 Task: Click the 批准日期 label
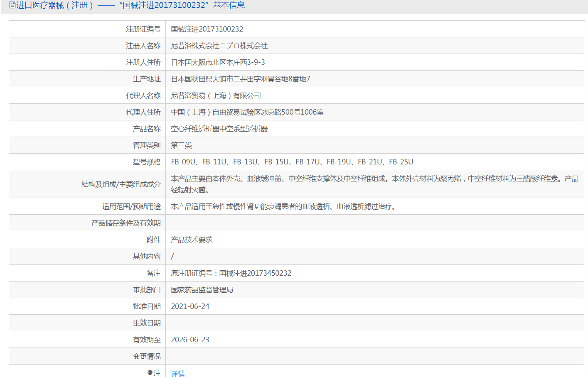[147, 306]
